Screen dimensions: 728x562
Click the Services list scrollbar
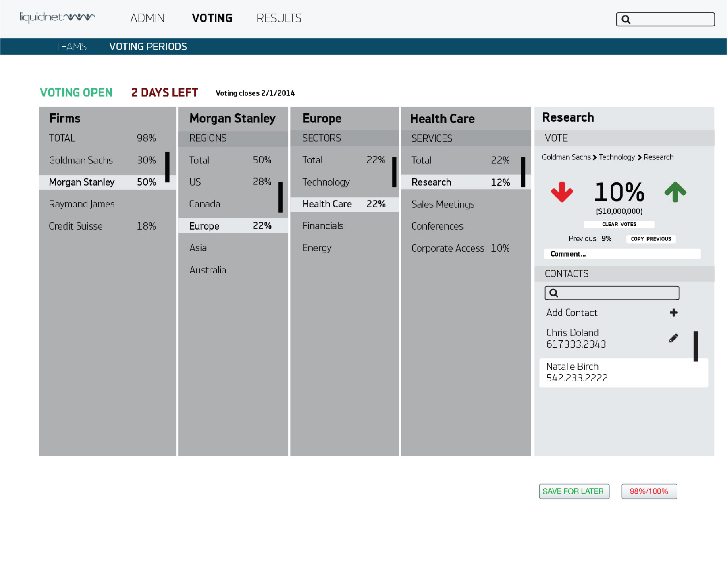(524, 172)
